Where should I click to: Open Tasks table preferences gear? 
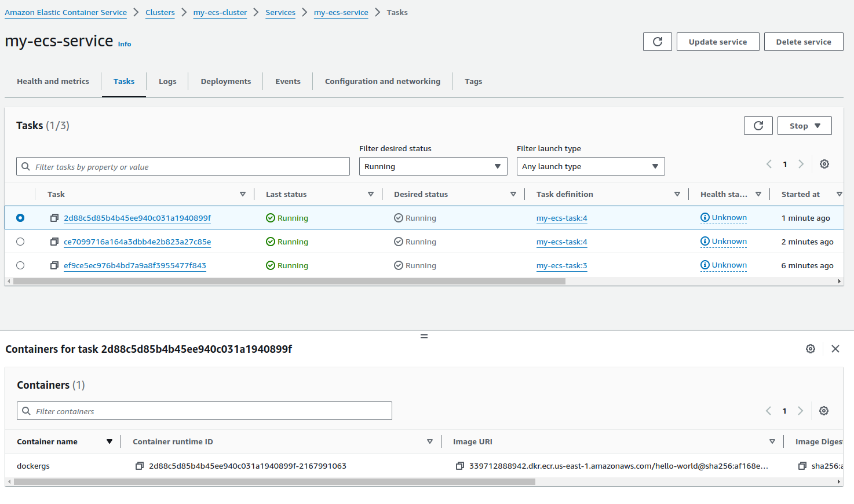824,164
